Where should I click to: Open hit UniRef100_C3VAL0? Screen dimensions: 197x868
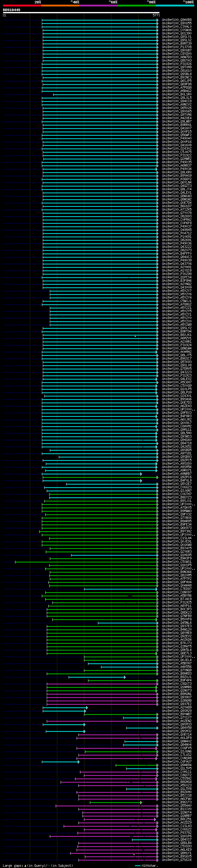click(x=177, y=26)
